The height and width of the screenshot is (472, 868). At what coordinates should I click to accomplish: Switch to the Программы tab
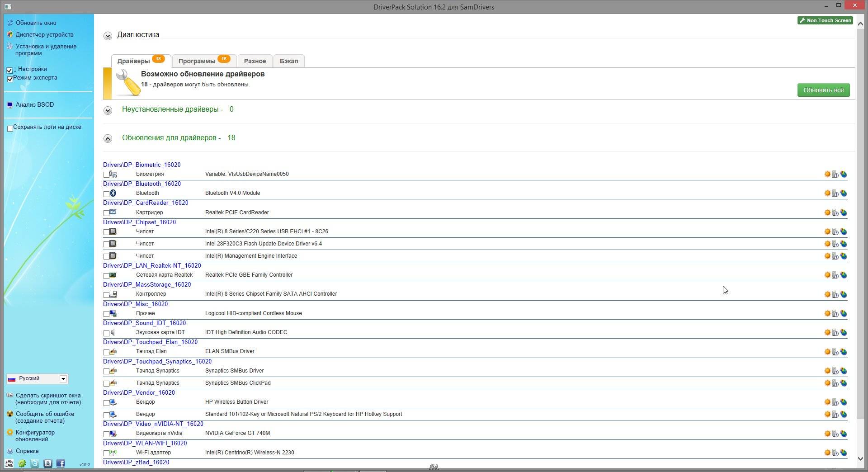click(204, 61)
